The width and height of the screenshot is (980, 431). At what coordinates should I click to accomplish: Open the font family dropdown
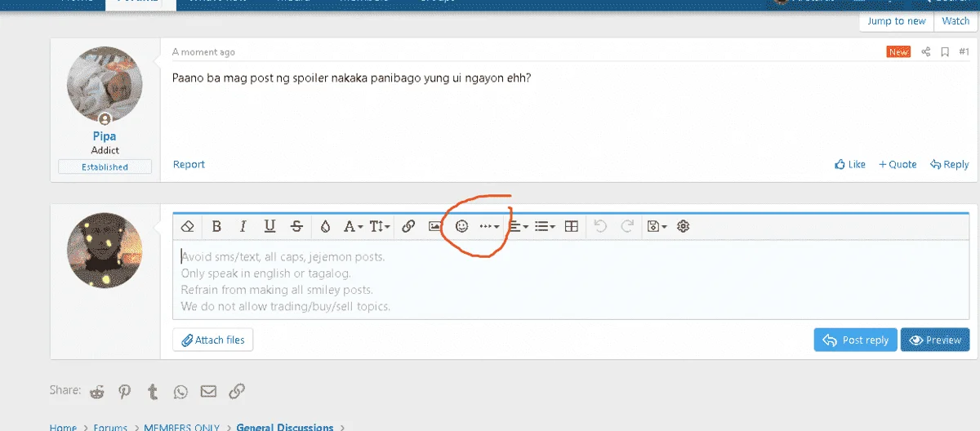pyautogui.click(x=353, y=226)
